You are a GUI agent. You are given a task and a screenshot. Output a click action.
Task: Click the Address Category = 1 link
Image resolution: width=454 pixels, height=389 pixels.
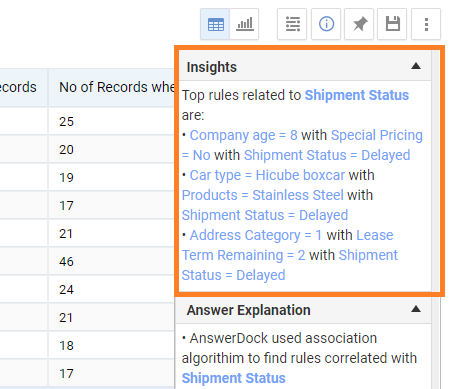click(x=256, y=235)
